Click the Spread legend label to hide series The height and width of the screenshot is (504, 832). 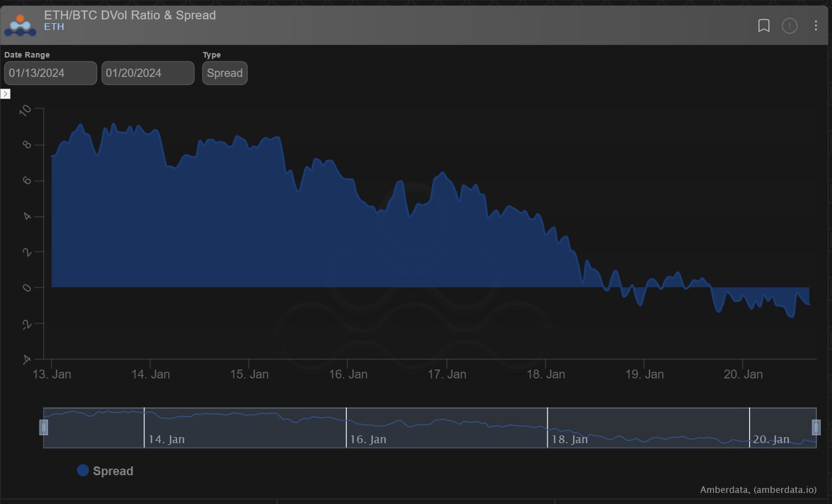pos(113,471)
